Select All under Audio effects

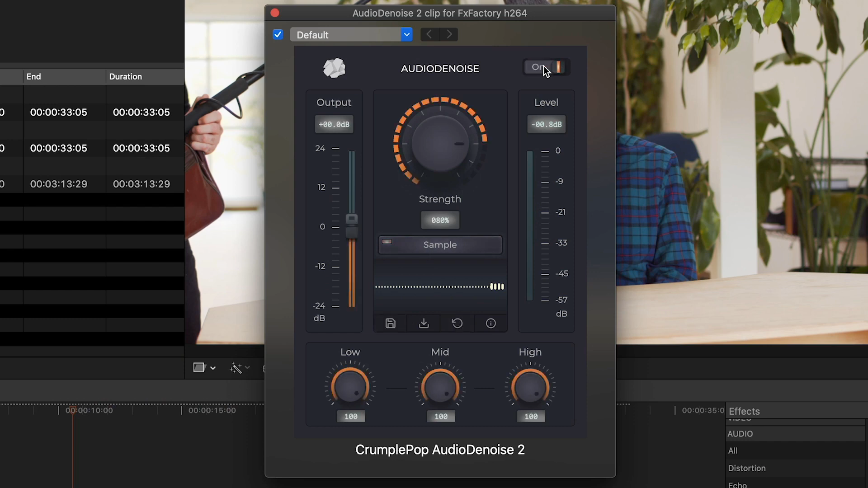click(733, 450)
